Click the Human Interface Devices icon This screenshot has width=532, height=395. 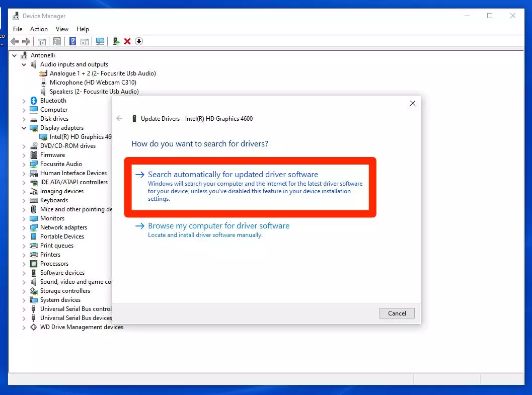[x=34, y=173]
